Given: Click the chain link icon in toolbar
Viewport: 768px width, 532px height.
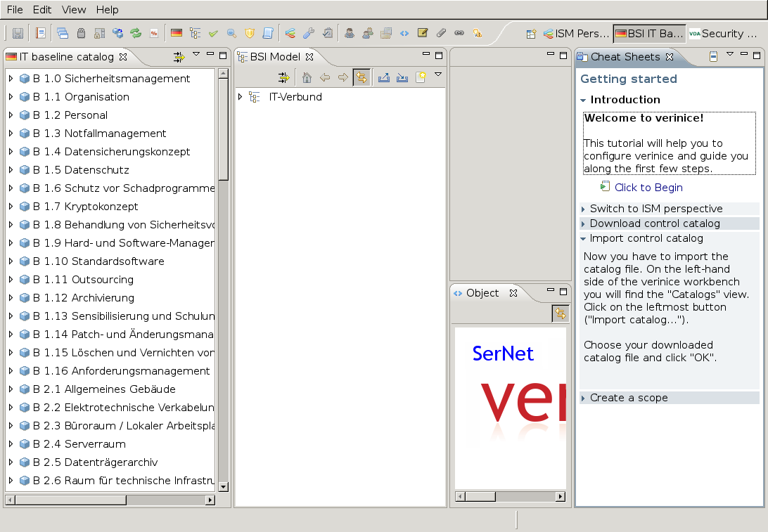Looking at the screenshot, I should (459, 33).
